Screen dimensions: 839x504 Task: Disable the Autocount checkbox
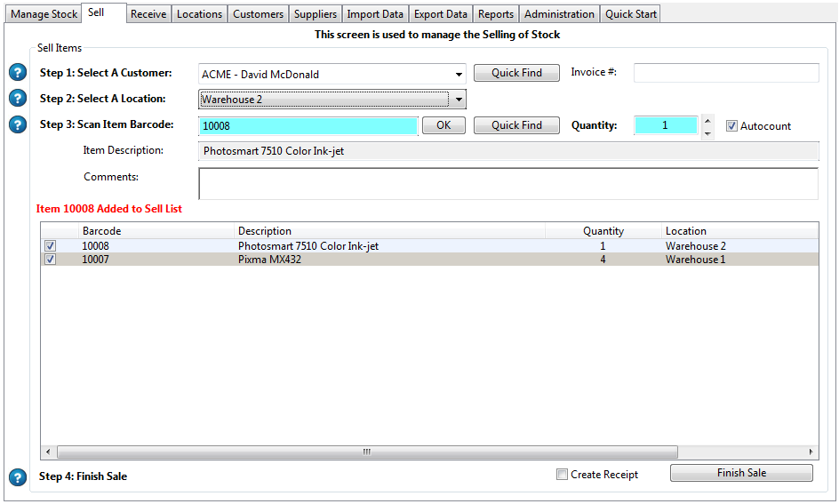(x=732, y=126)
